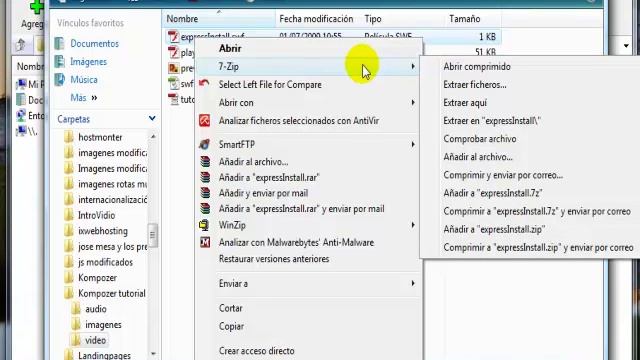
Task: Select Copiar in context menu
Action: (x=231, y=326)
